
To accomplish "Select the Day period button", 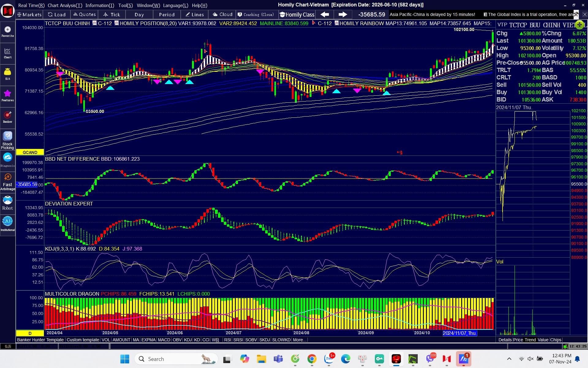I will [x=139, y=14].
